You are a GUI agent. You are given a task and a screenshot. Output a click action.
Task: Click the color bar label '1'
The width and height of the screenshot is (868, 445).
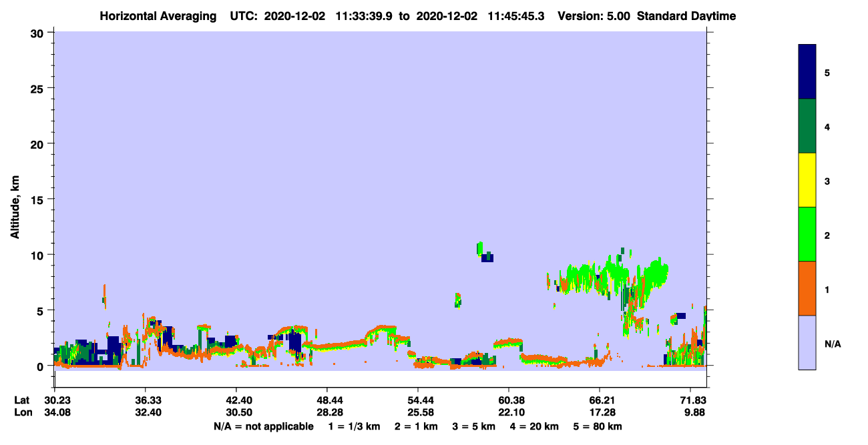coord(827,290)
